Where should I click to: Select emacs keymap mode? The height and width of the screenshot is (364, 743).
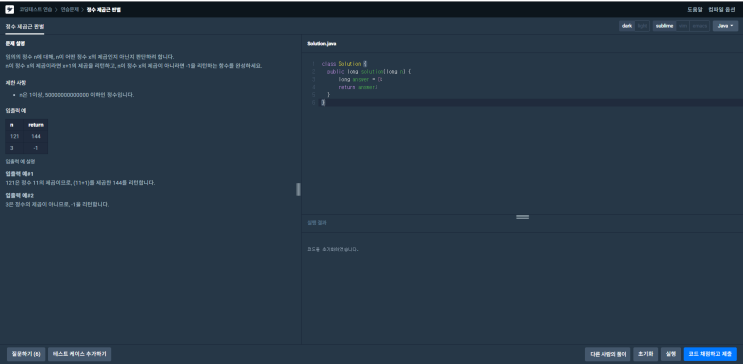(699, 26)
